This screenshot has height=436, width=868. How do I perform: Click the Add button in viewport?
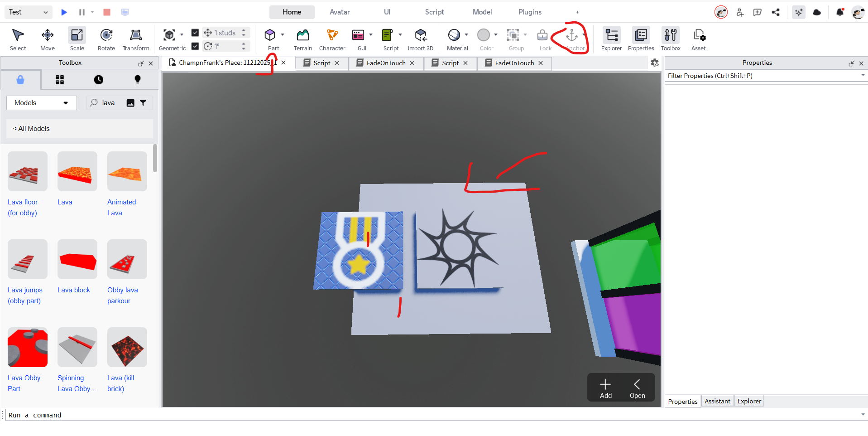click(606, 388)
